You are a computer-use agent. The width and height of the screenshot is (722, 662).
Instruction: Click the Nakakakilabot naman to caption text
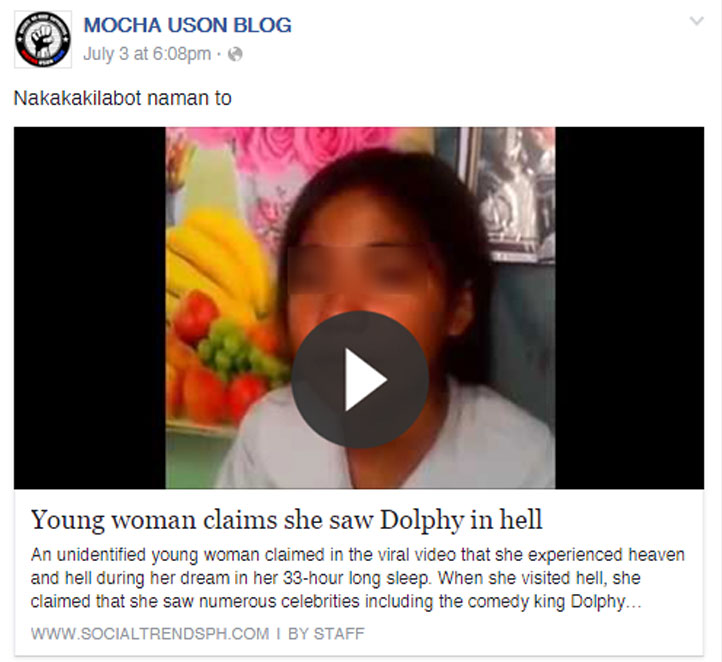(x=122, y=98)
